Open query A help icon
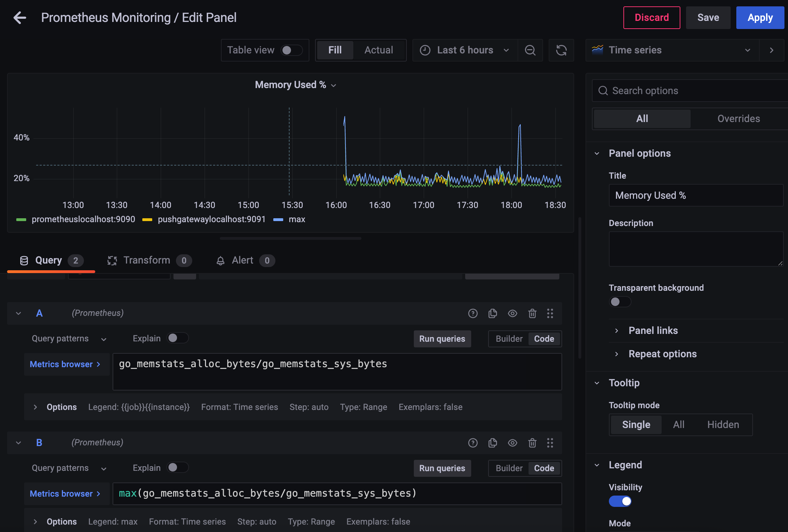The height and width of the screenshot is (532, 788). (473, 313)
